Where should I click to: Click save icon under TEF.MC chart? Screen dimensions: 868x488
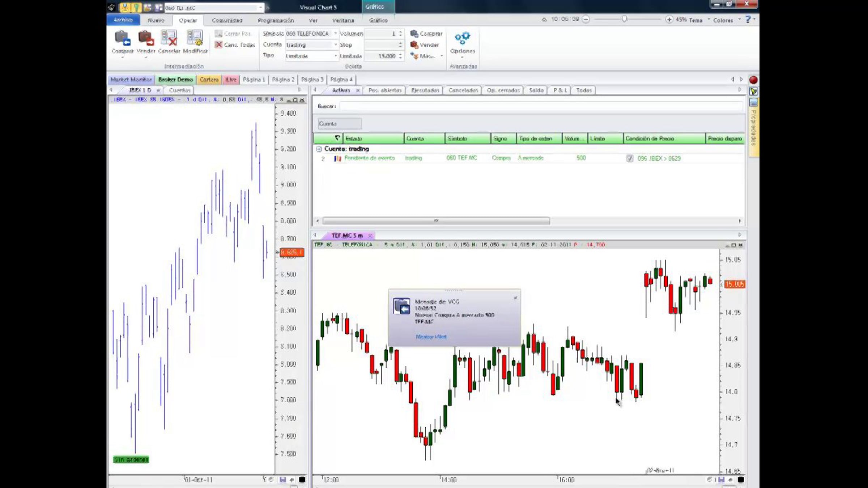tap(721, 480)
